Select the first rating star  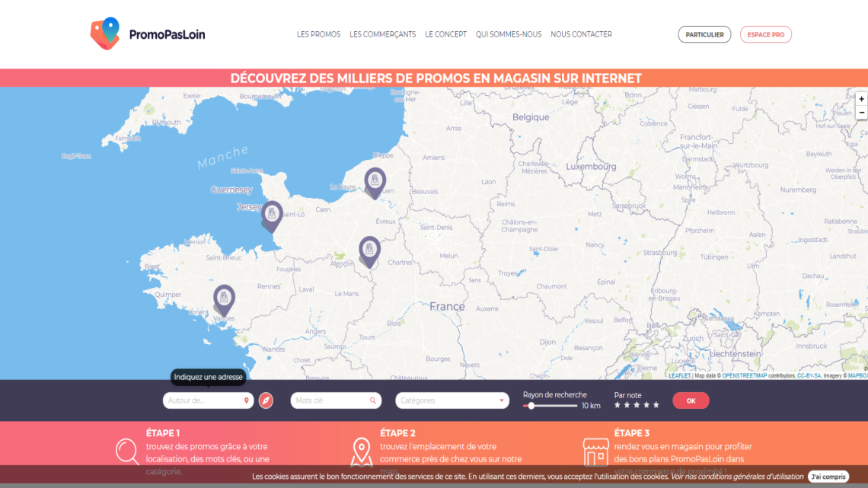click(x=617, y=405)
